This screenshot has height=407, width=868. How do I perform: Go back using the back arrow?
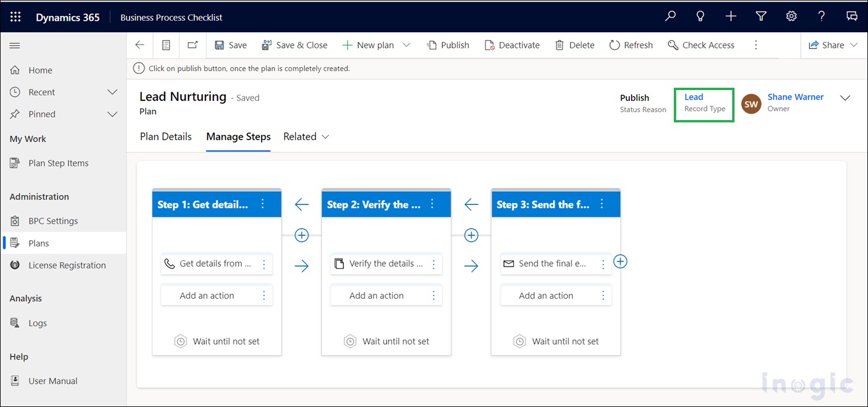(139, 45)
